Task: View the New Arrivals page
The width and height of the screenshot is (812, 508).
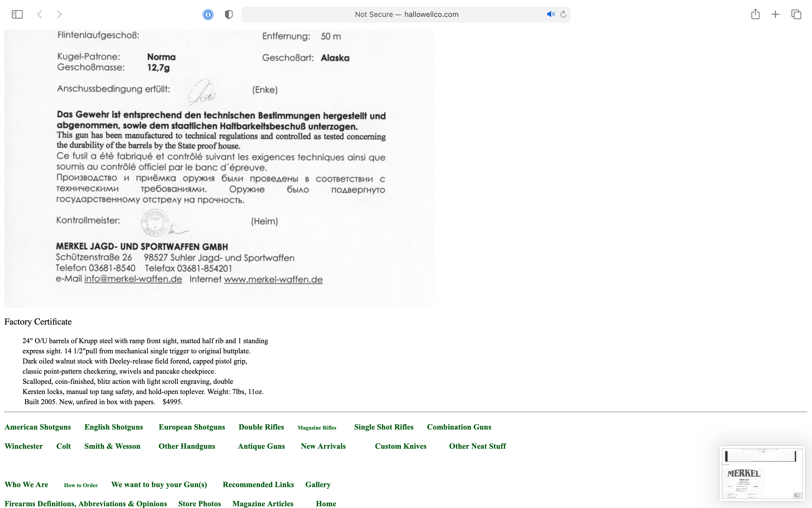Action: coord(323,446)
